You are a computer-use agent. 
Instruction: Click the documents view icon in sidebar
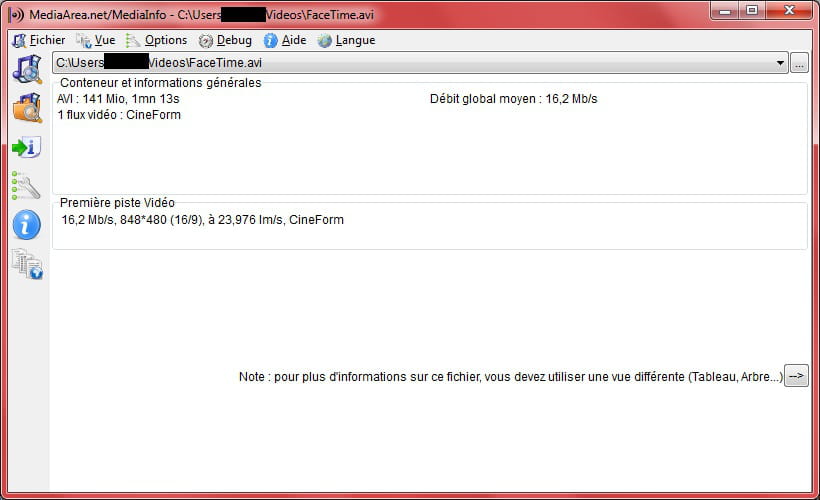27,263
